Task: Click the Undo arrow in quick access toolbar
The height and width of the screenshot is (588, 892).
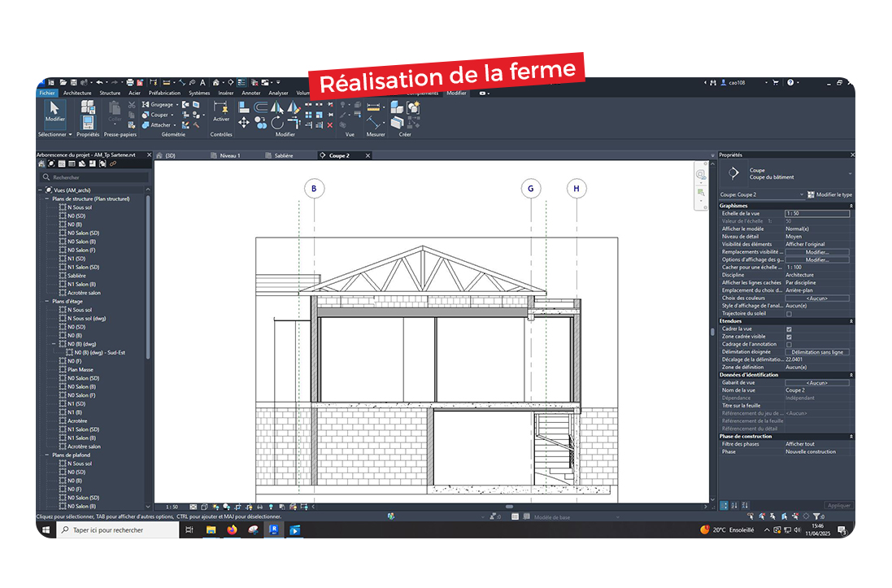Action: pos(99,82)
